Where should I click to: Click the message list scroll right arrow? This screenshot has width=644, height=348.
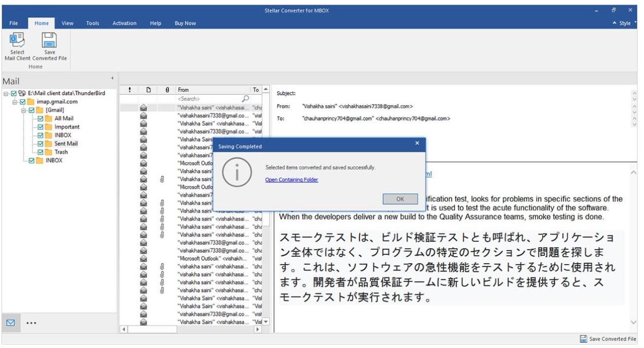(258, 329)
